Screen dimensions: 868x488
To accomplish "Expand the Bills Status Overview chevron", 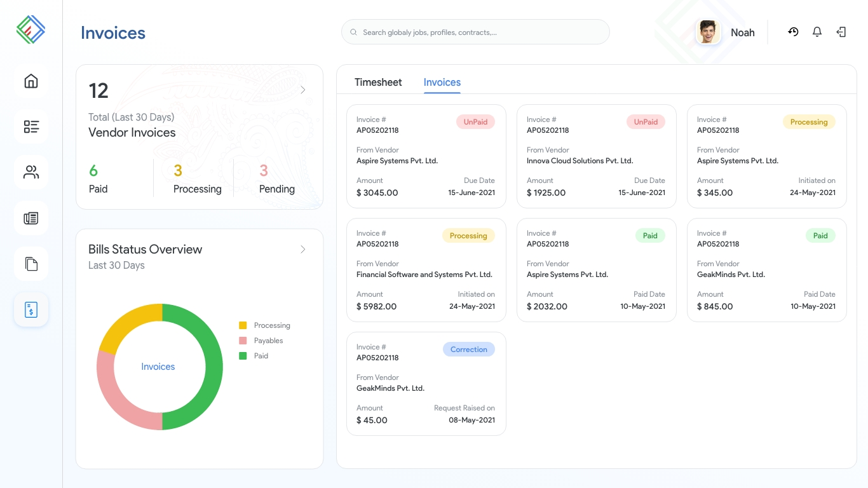I will click(x=303, y=250).
